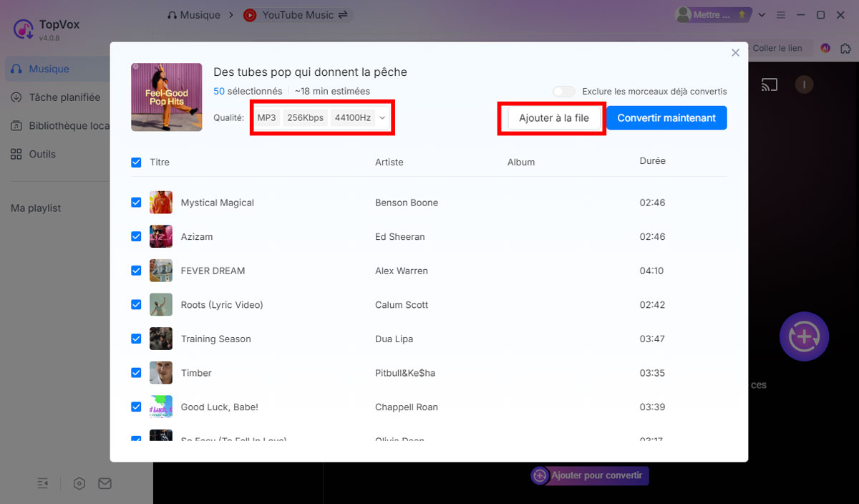Click the headphones Musique breadcrumb
This screenshot has width=859, height=504.
193,14
